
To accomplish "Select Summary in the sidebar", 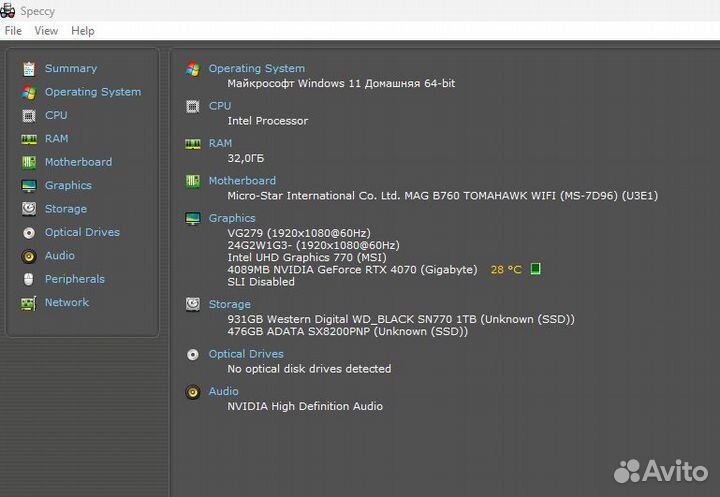I will (71, 68).
